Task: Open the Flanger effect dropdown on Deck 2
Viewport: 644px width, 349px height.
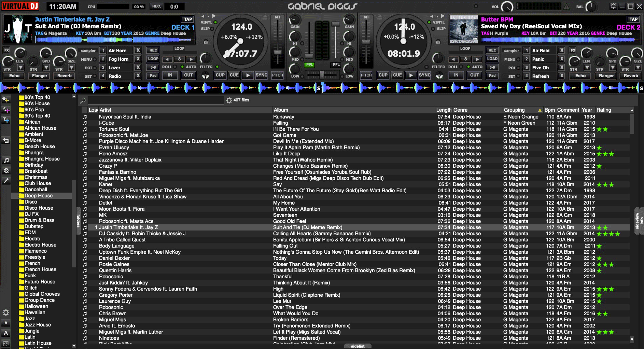Action: [612, 68]
